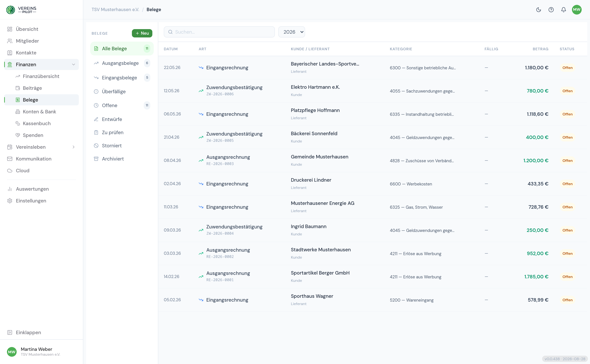Screen dimensions: 590x364
Task: Go to Kommunikation
Action: click(x=41, y=159)
